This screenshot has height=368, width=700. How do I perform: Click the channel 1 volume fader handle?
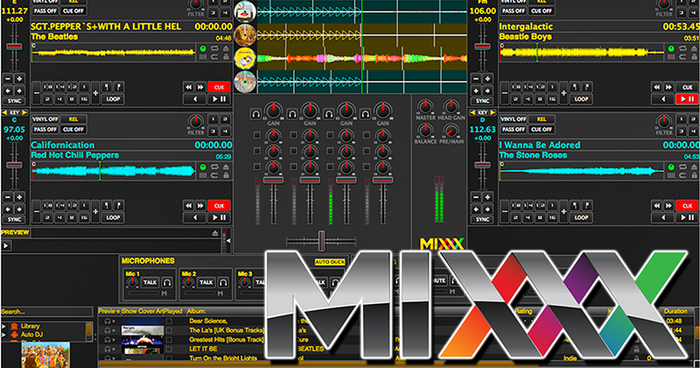tap(273, 180)
